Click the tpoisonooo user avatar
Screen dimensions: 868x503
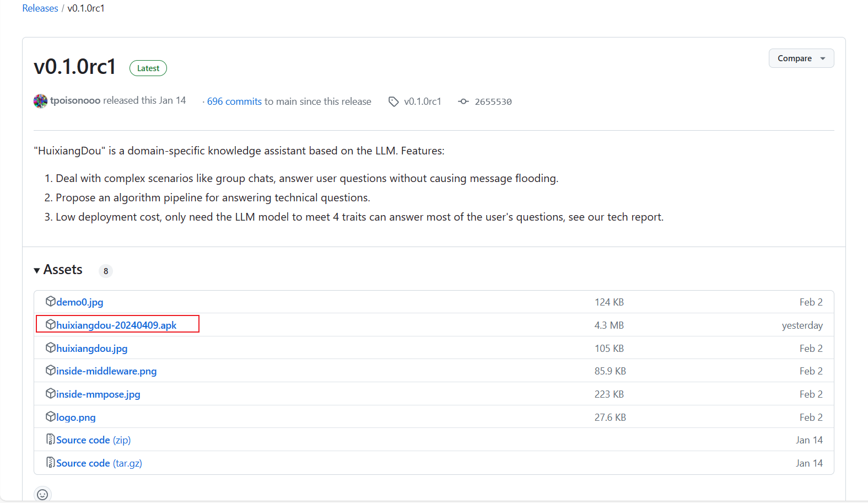point(40,101)
